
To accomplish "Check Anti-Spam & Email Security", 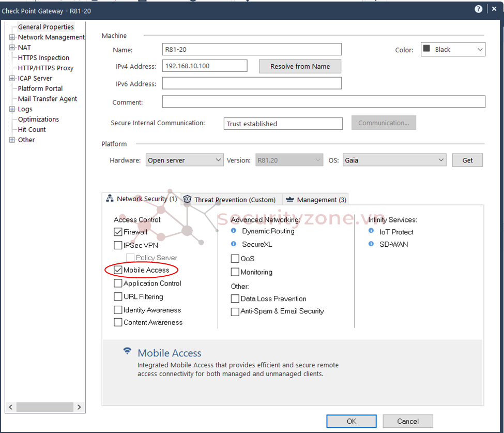I will point(235,312).
